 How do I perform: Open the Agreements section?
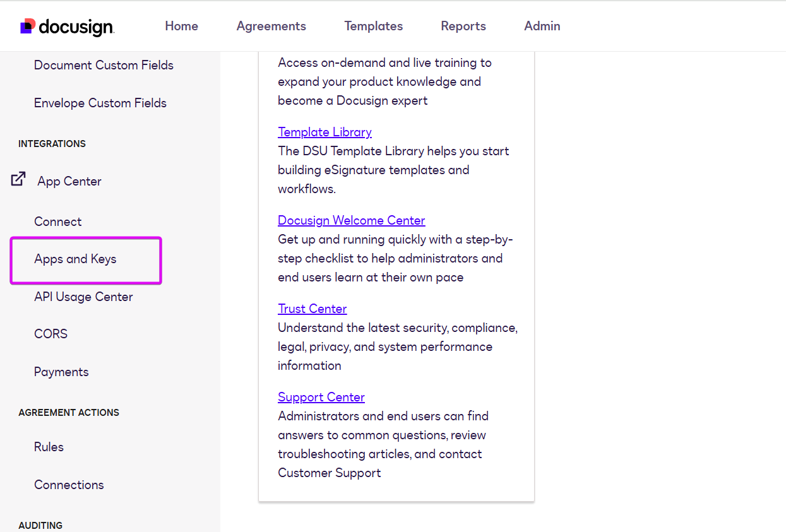click(271, 26)
